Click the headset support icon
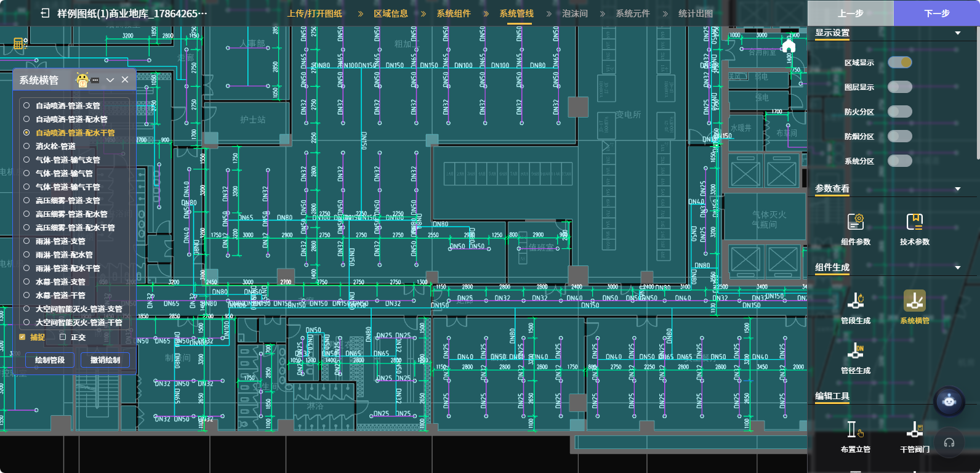980x473 pixels. click(949, 442)
